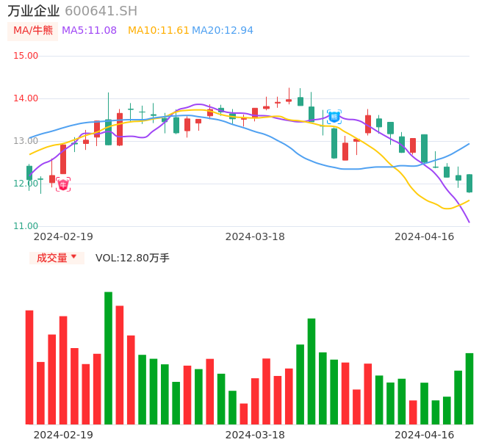
Task: Select the tallest green volume bar
Action: 108,358
